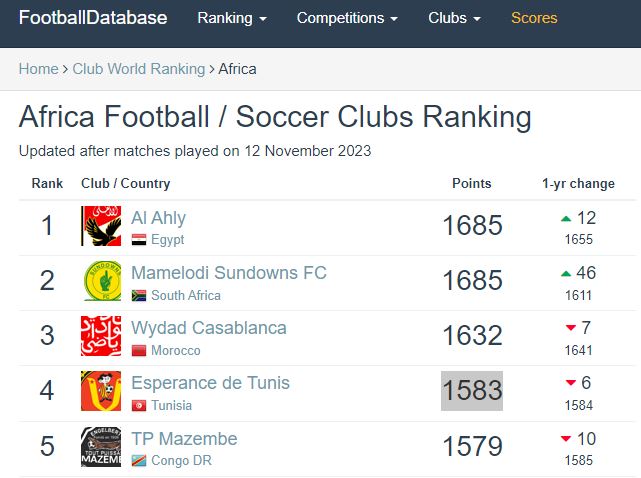Open the Ranking dropdown menu

(x=232, y=18)
